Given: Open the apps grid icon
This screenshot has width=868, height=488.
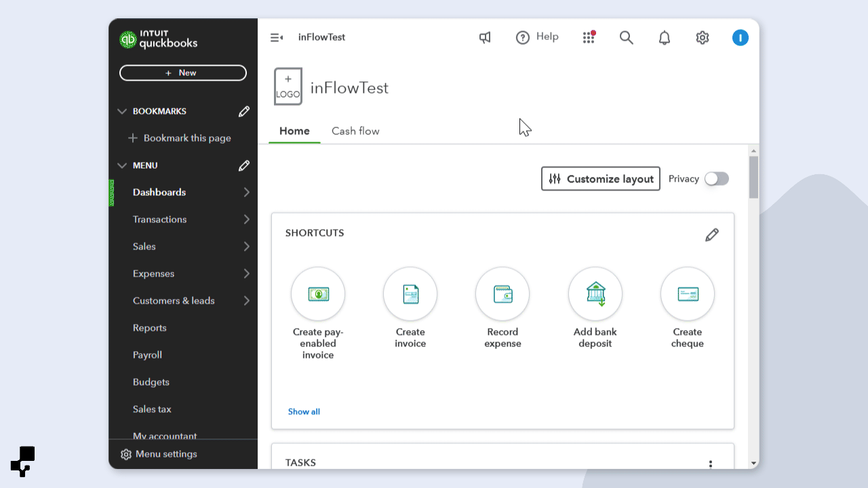Looking at the screenshot, I should pyautogui.click(x=589, y=38).
